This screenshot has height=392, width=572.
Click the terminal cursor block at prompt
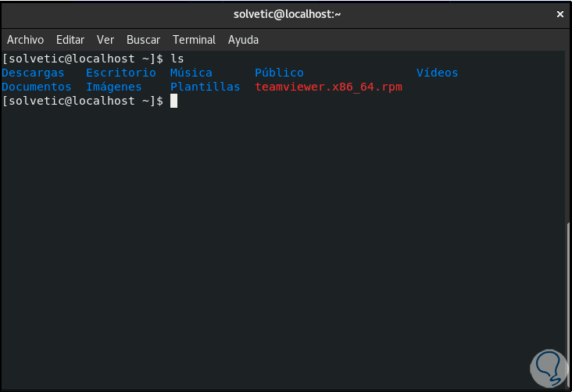173,101
